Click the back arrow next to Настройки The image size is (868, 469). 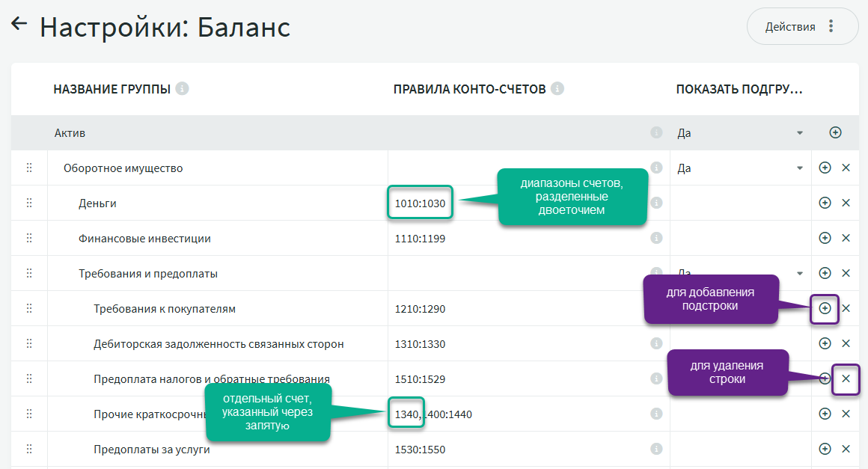pos(19,24)
